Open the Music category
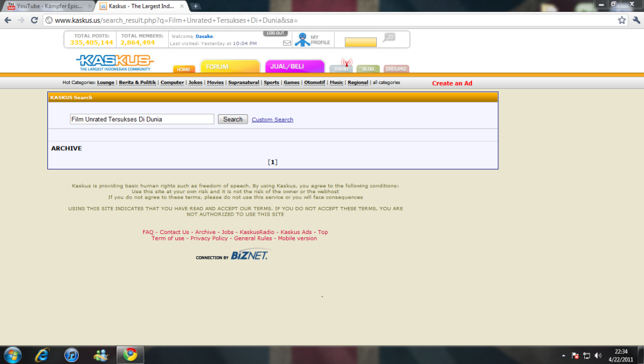This screenshot has width=644, height=364. coord(336,82)
